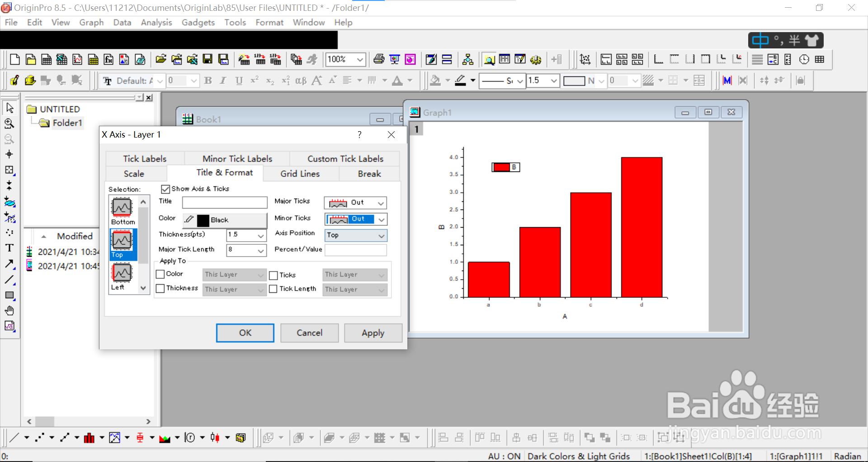
Task: Switch to the Custom Tick Labels tab
Action: (345, 159)
